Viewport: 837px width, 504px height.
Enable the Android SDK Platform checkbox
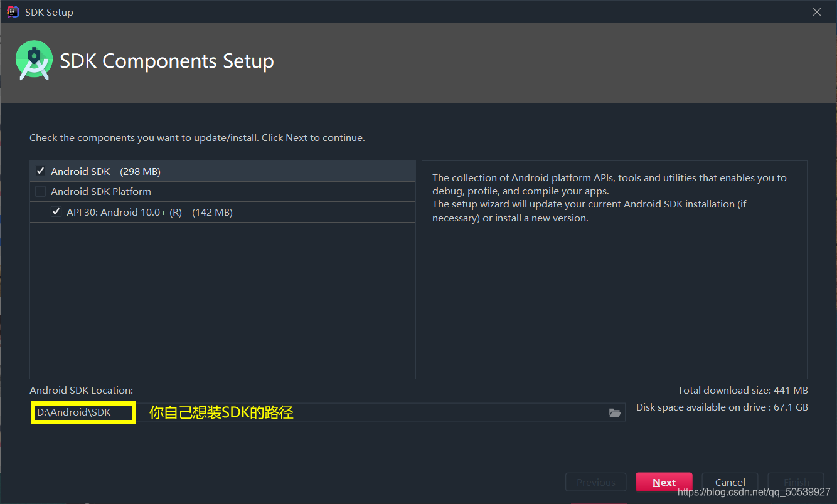pyautogui.click(x=40, y=191)
